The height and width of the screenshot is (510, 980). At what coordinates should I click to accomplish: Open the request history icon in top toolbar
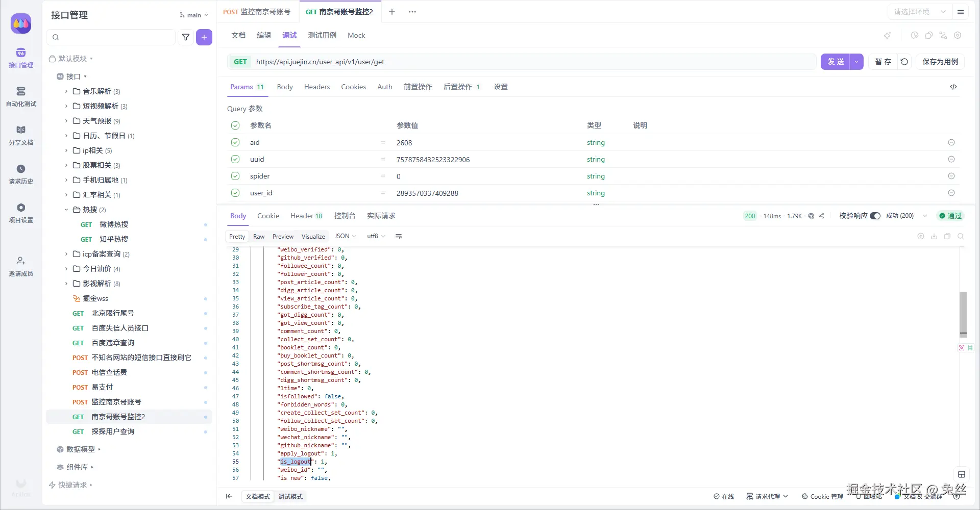point(914,35)
